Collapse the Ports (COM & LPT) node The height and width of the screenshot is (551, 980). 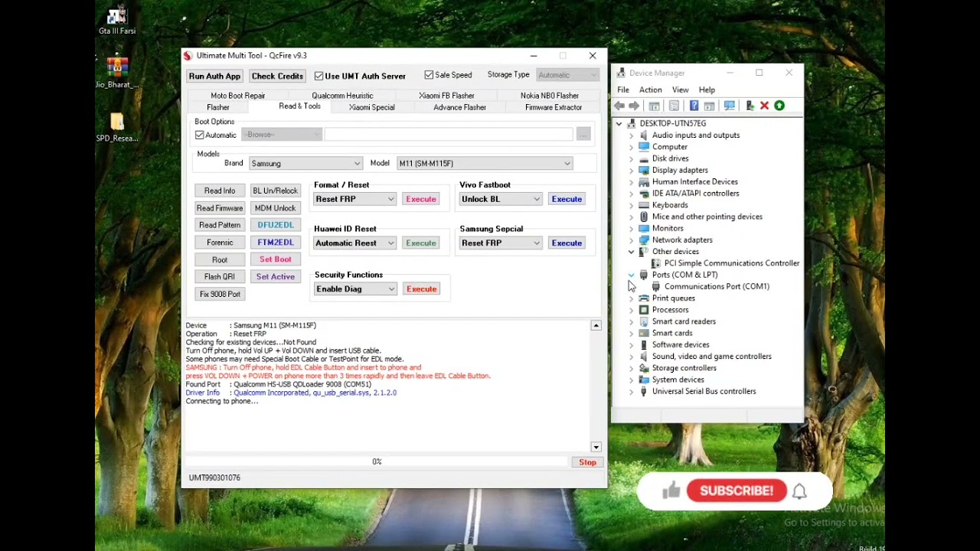(631, 275)
